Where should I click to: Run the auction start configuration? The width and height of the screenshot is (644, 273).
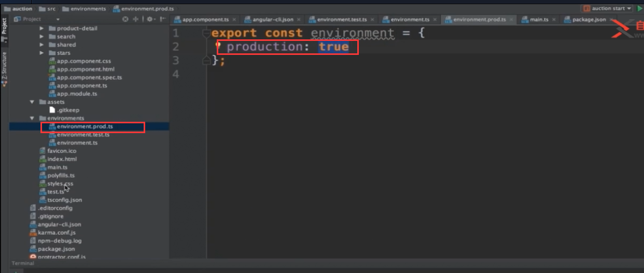pyautogui.click(x=639, y=8)
